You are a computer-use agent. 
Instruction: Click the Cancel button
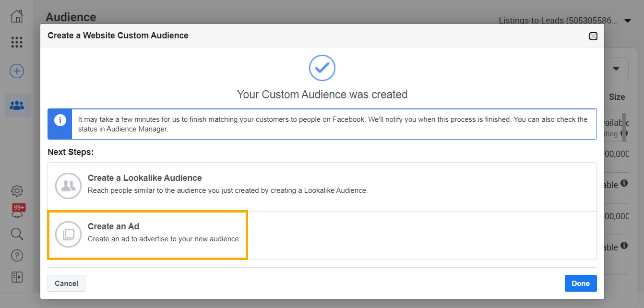[x=66, y=283]
